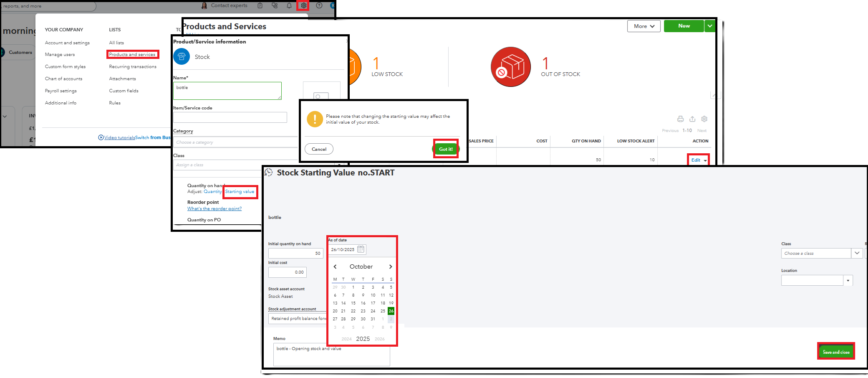Open the notifications bell icon
868x378 pixels.
[289, 5]
